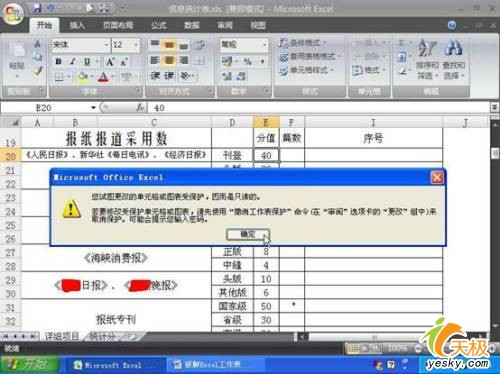
Task: Switch to the 公式 ribbon tab
Action: pyautogui.click(x=158, y=25)
